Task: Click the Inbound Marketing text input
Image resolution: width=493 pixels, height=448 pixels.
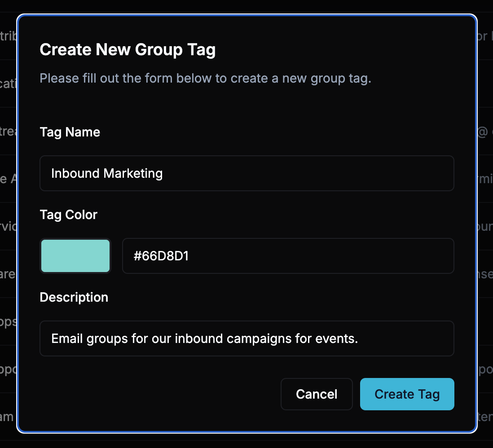Action: coord(247,173)
